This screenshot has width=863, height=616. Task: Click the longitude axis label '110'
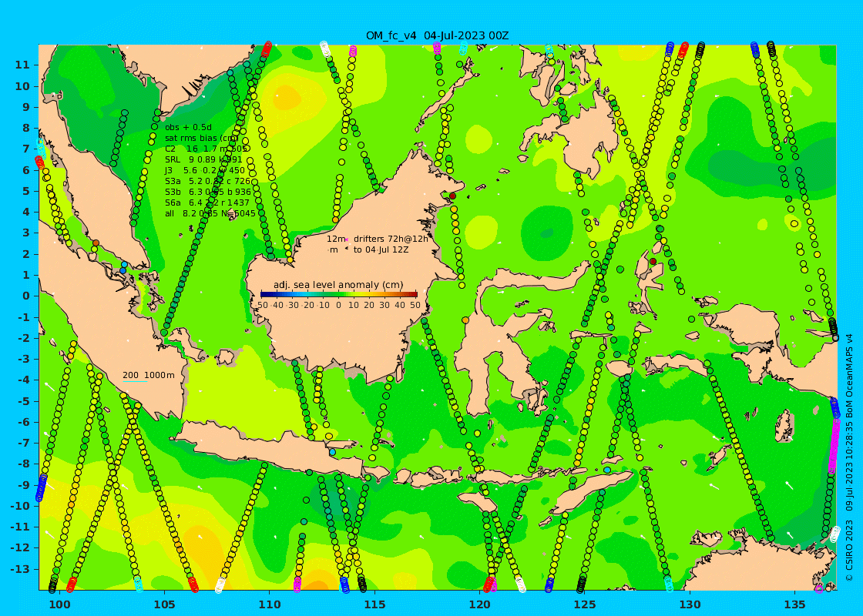(x=270, y=604)
